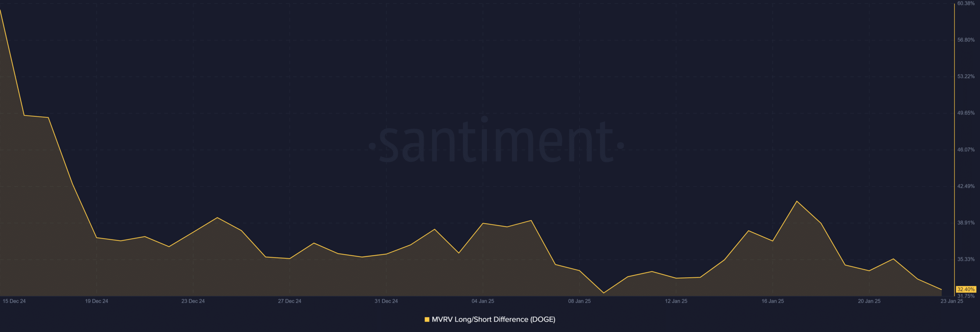Click the yellow legend square for DOGE
The width and height of the screenshot is (980, 332).
click(x=427, y=319)
